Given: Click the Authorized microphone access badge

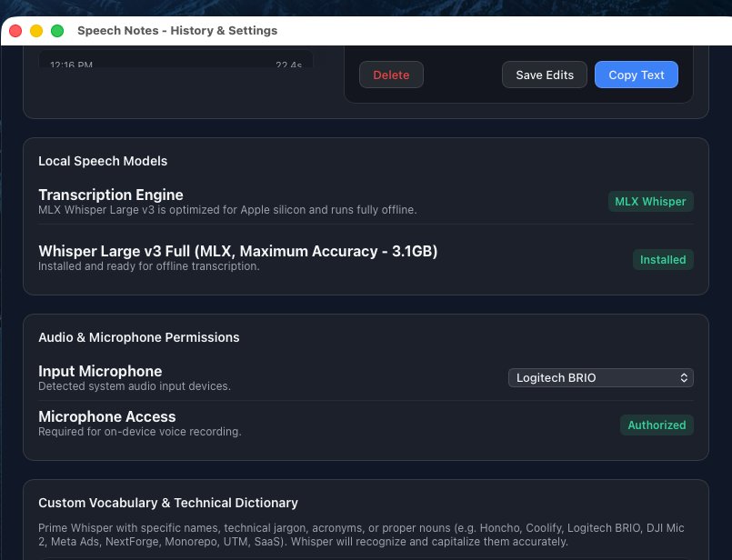Looking at the screenshot, I should (657, 425).
